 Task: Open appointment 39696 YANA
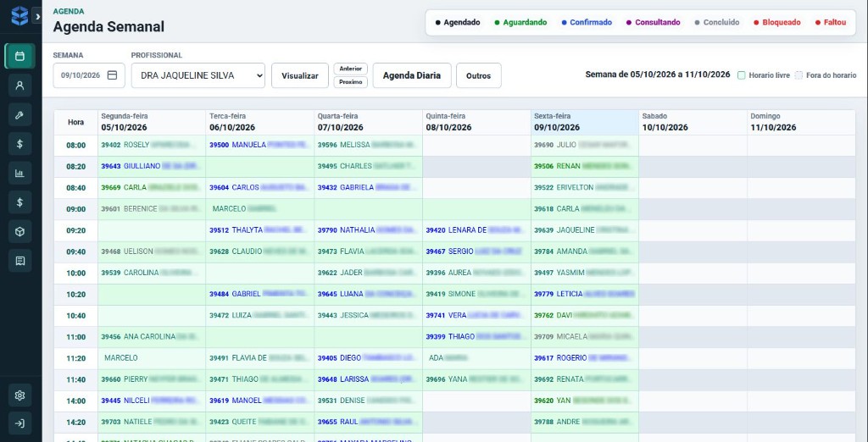[x=476, y=379]
